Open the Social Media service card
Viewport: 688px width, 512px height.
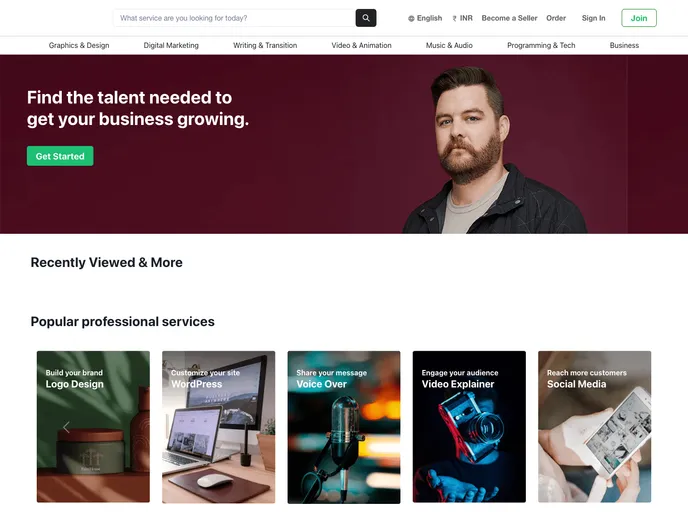595,426
